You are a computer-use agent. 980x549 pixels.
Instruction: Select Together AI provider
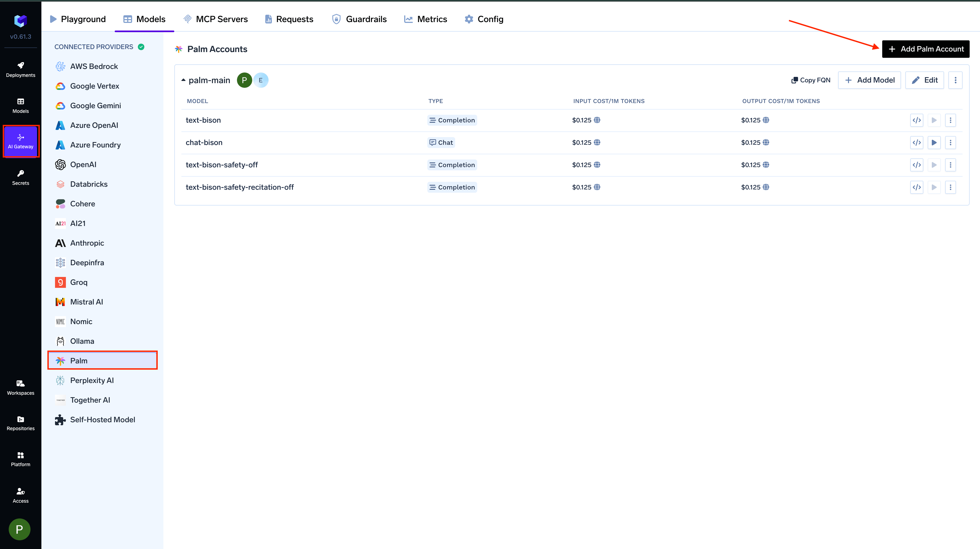coord(103,400)
